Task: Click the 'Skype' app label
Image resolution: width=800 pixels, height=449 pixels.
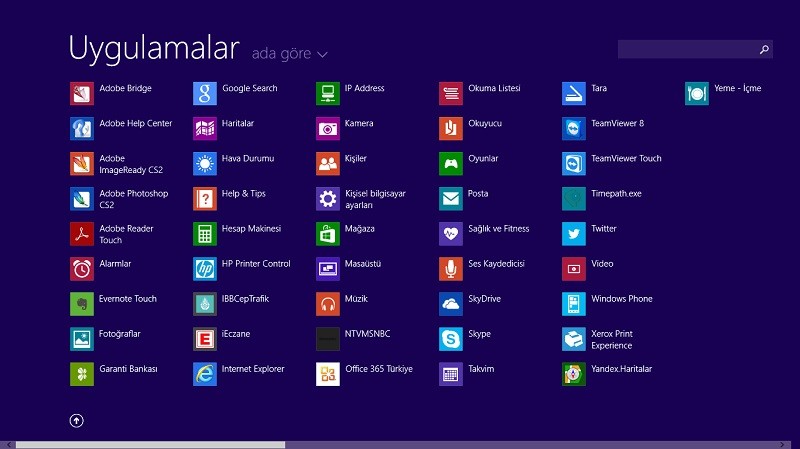Action: [x=479, y=334]
